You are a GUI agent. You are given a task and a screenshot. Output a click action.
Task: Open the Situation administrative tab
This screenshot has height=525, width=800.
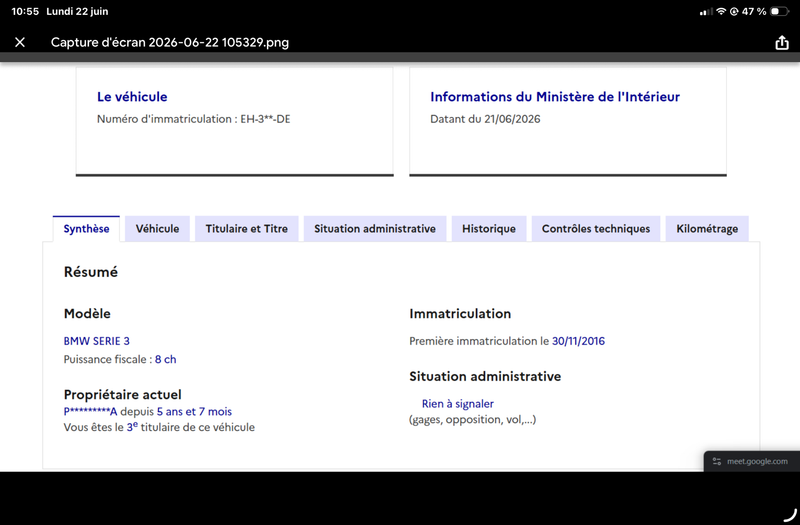click(x=375, y=229)
